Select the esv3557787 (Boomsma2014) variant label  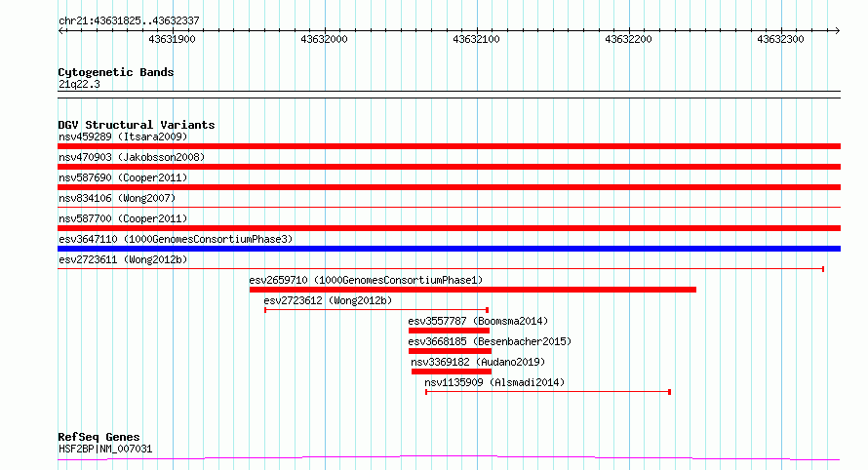[478, 321]
